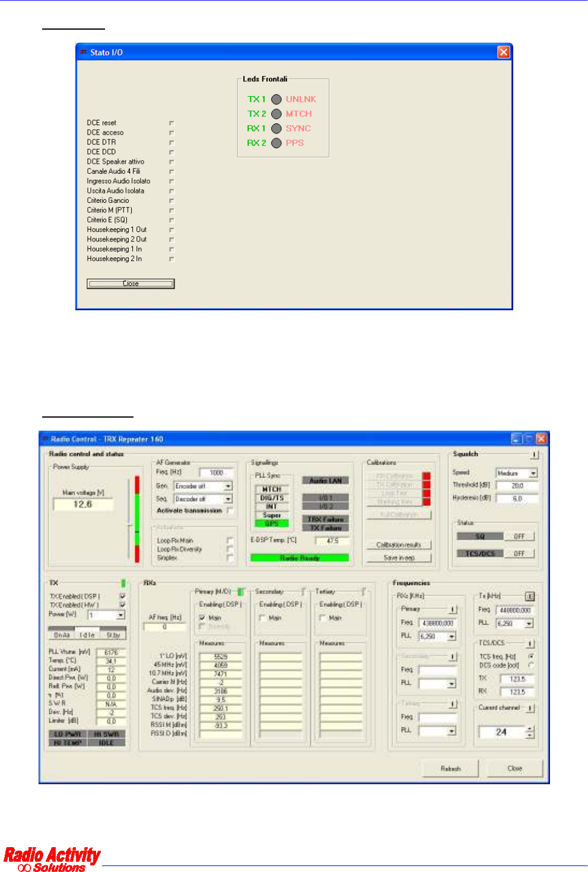588x872 pixels.
Task: Click the Current channel small button
Action: (x=530, y=708)
